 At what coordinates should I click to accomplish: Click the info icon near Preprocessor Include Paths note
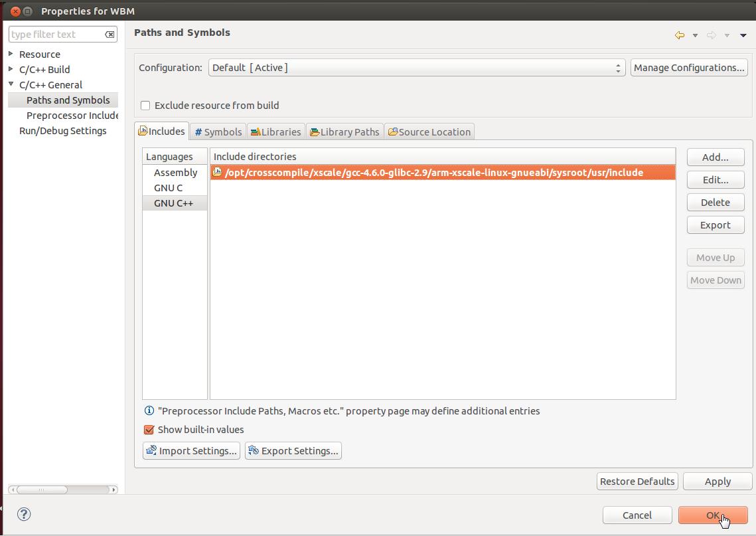149,410
